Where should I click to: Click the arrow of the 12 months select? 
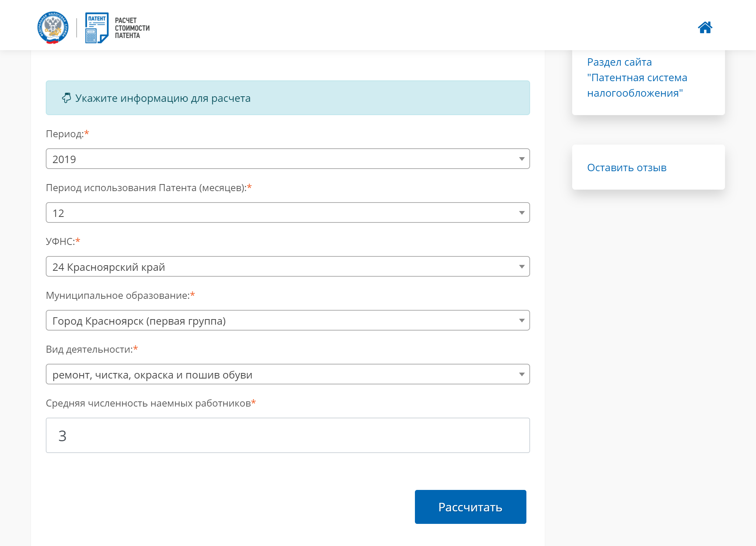[522, 213]
